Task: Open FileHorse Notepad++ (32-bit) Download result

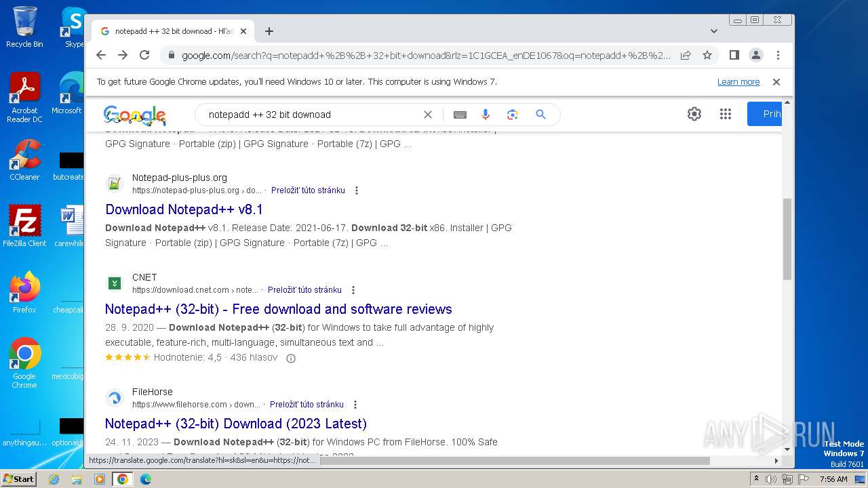Action: pos(236,424)
